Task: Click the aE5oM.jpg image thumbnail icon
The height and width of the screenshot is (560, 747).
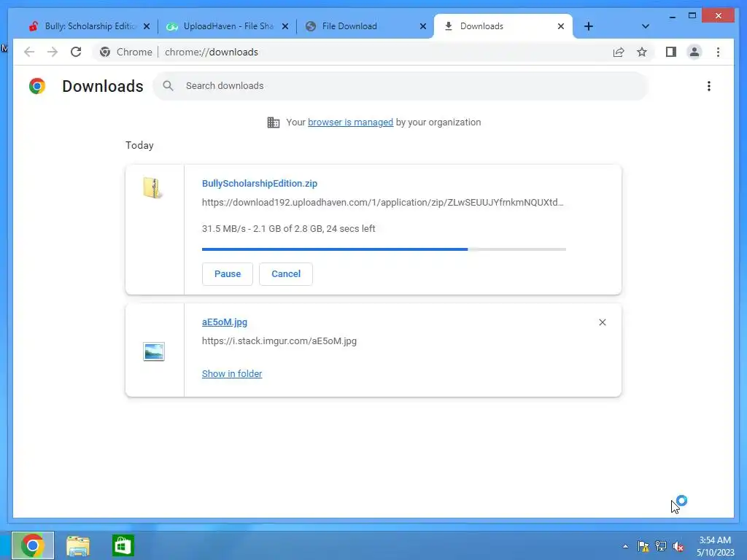Action: click(154, 351)
